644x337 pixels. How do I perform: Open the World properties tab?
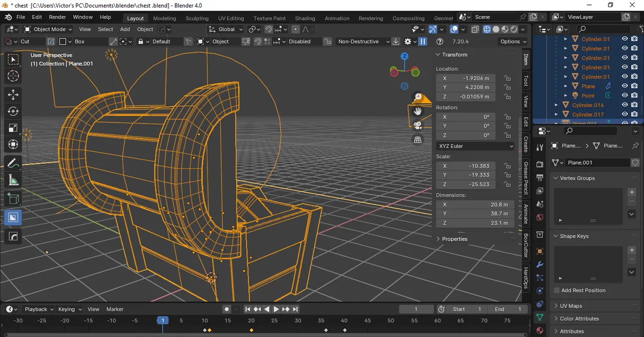[540, 217]
